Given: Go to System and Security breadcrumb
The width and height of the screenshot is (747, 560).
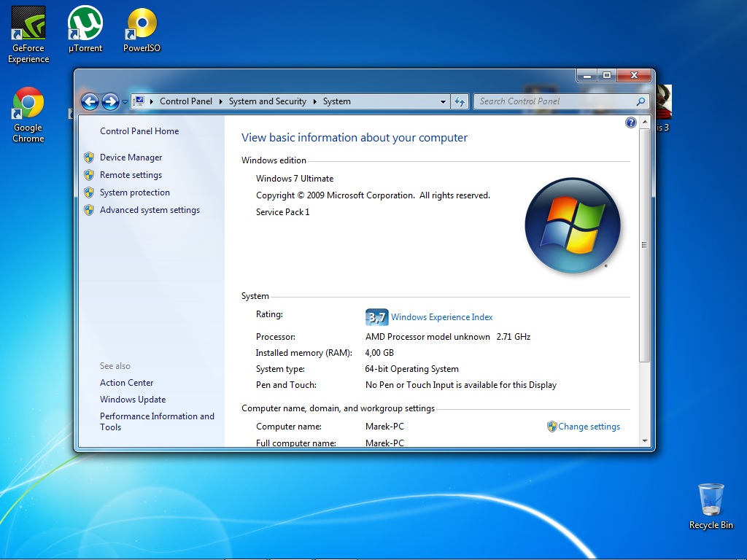Looking at the screenshot, I should point(267,101).
